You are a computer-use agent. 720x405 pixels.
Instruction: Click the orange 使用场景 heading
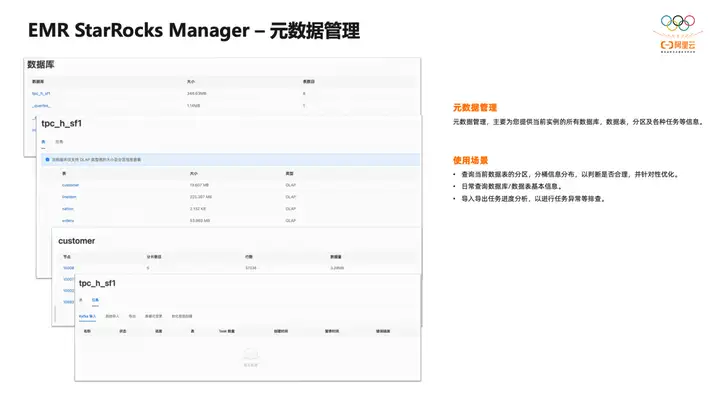(470, 161)
